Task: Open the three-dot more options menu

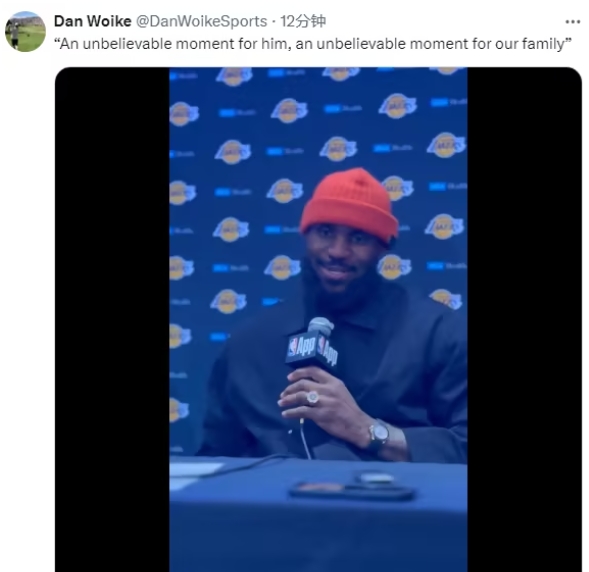Action: tap(572, 22)
